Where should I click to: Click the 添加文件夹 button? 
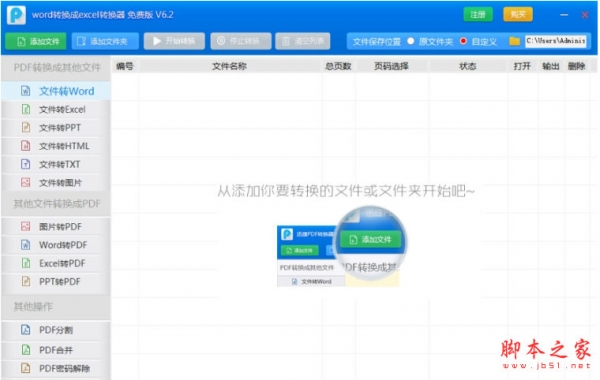tap(105, 41)
